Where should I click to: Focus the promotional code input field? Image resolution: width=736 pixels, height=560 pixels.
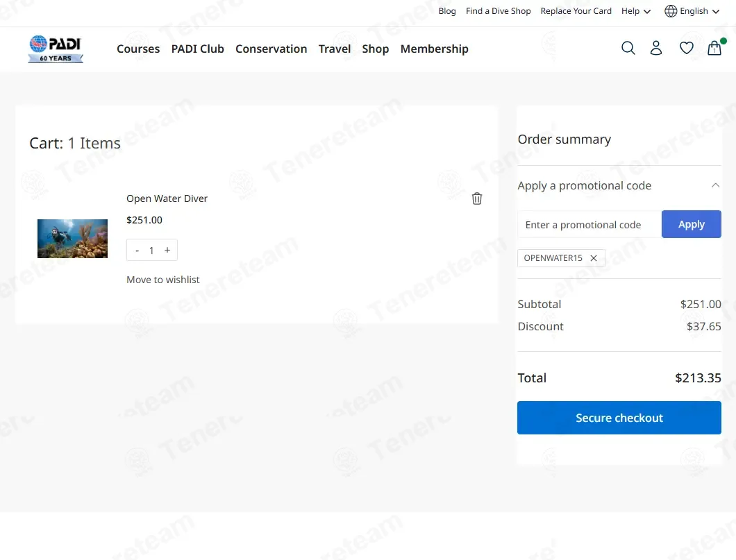[x=589, y=224]
